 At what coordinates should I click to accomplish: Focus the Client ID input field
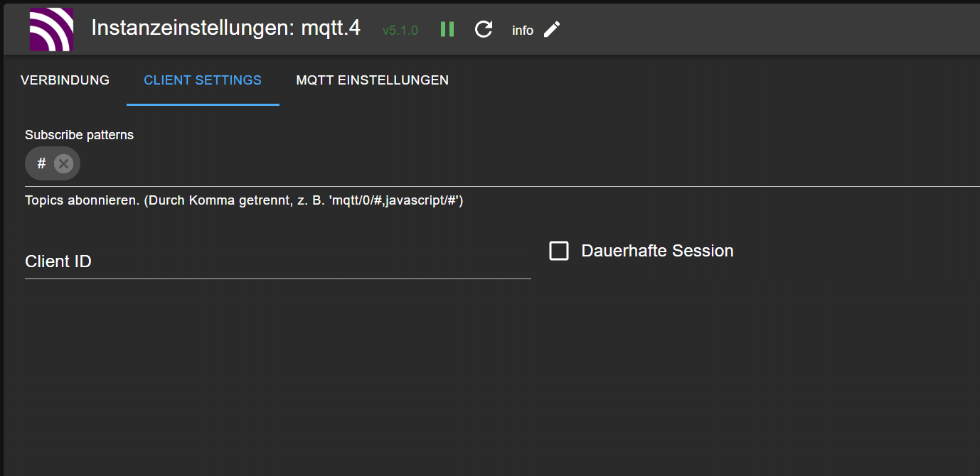pos(277,262)
